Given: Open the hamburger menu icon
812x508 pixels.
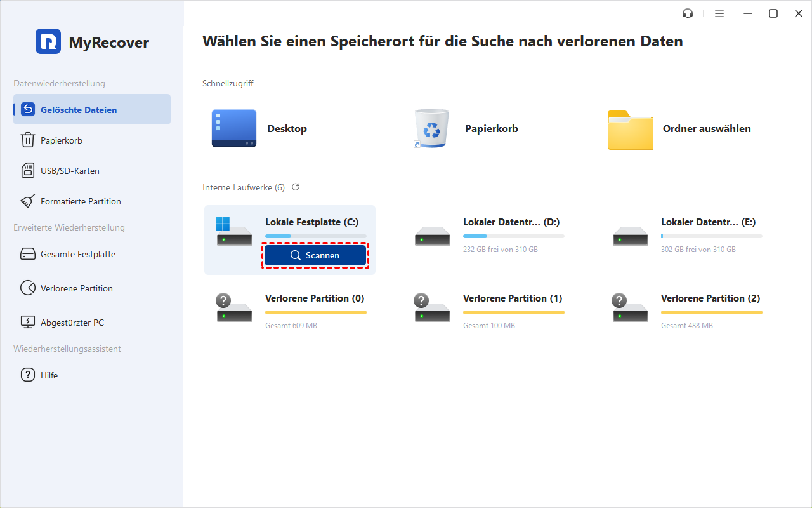Looking at the screenshot, I should tap(719, 13).
